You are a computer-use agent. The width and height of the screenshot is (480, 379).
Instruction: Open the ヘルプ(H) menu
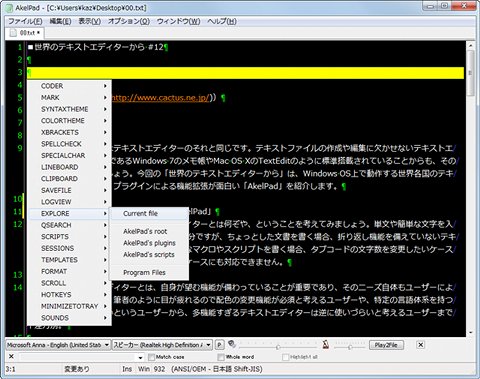(x=222, y=21)
